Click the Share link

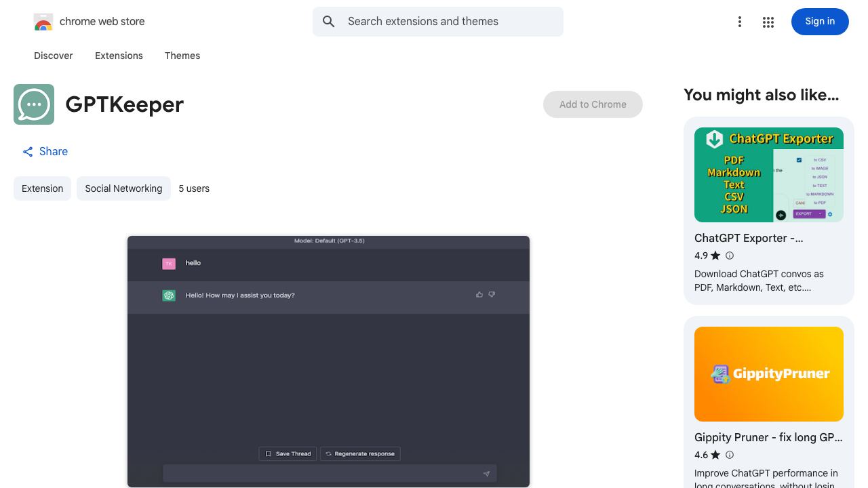tap(45, 152)
